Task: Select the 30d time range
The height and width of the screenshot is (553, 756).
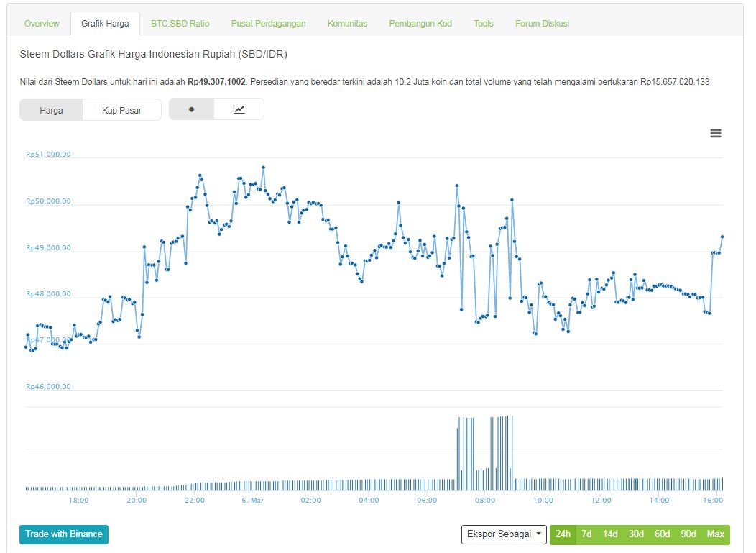Action: point(636,534)
